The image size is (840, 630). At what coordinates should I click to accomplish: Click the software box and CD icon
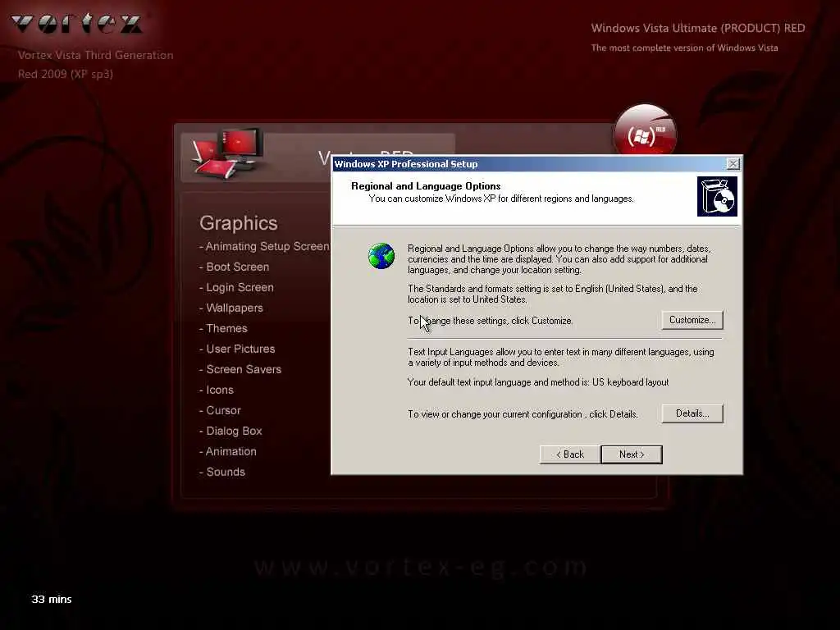tap(717, 197)
